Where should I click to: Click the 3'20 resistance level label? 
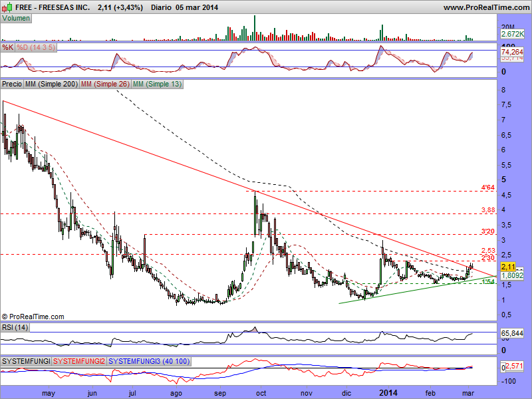click(x=488, y=231)
